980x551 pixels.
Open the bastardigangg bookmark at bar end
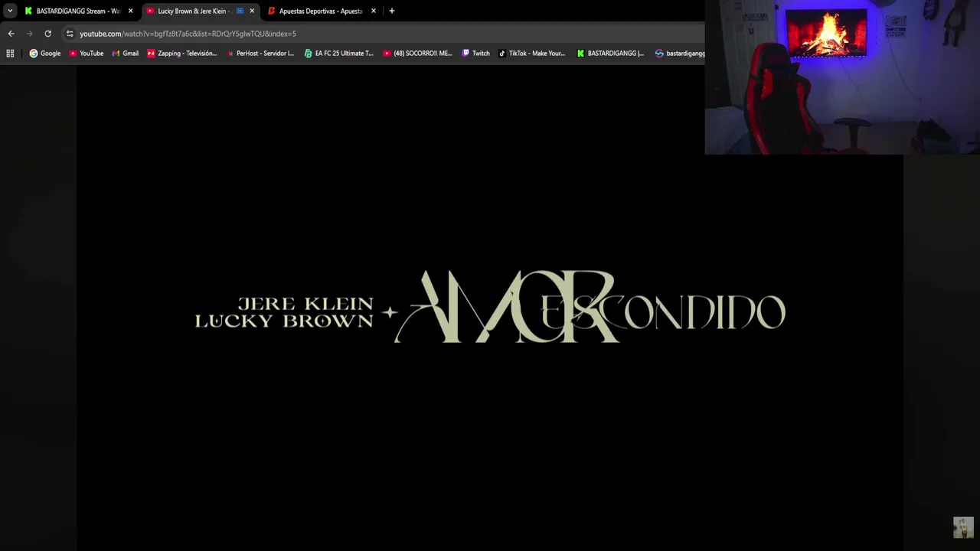pos(679,54)
